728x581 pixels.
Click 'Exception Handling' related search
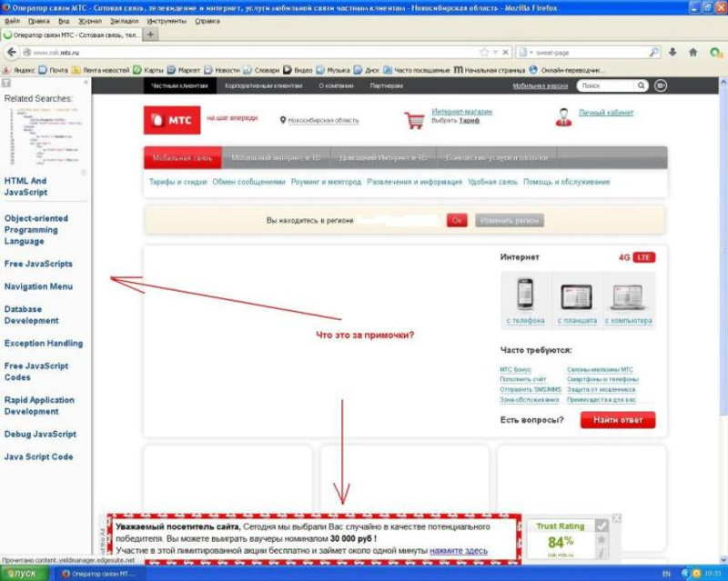click(44, 344)
